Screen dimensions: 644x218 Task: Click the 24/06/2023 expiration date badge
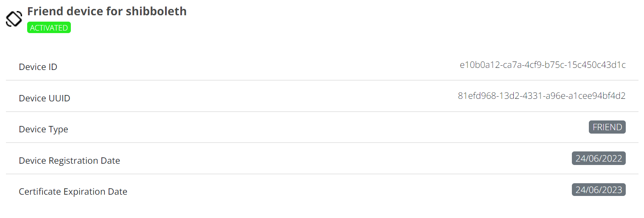pyautogui.click(x=599, y=190)
